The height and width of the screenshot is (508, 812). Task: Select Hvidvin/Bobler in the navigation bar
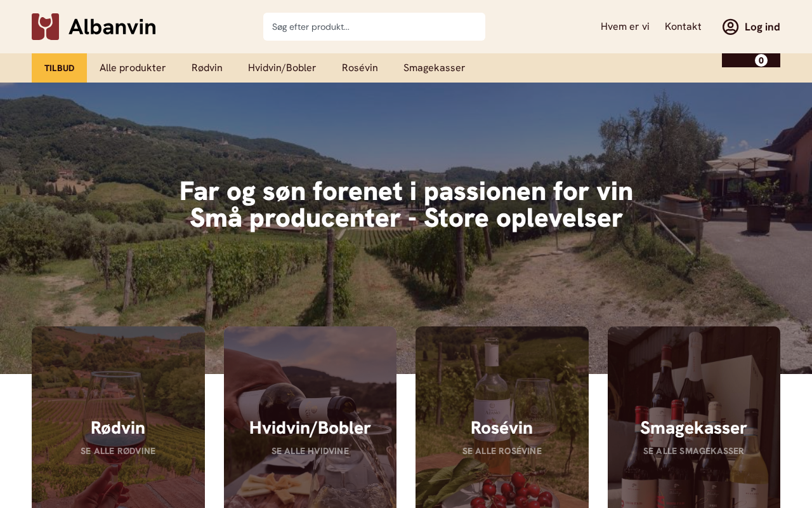282,68
